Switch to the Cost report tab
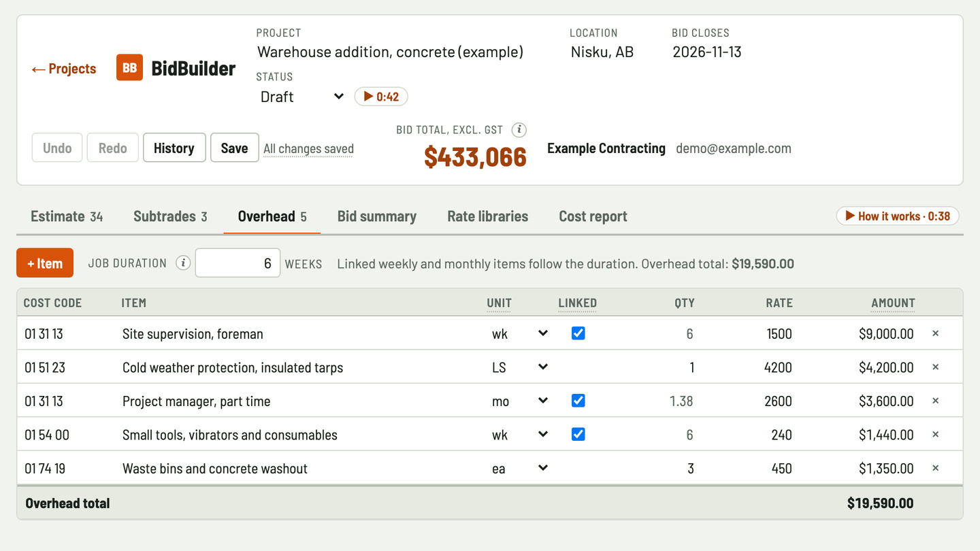 (x=593, y=216)
